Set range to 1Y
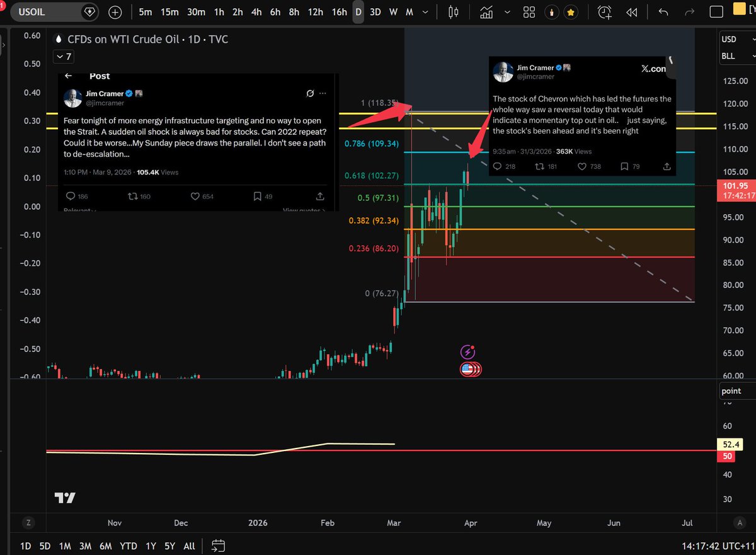Screen dimensions: 756x555 [150, 546]
